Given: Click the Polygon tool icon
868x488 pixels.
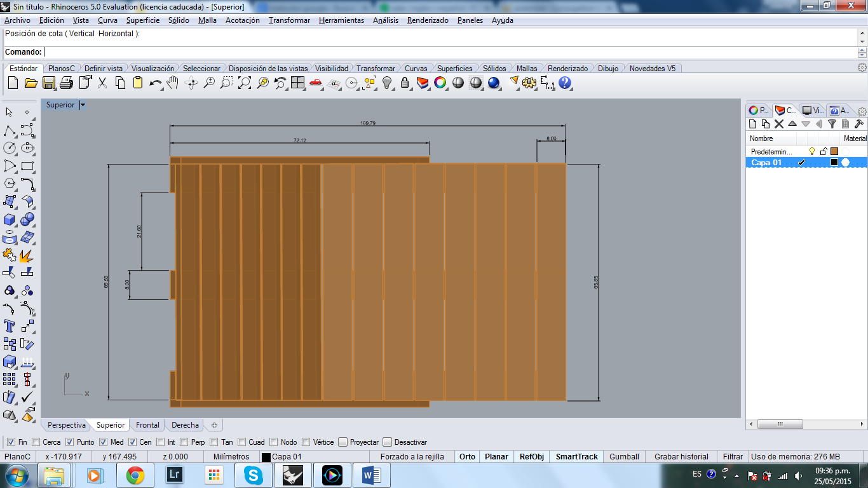Looking at the screenshot, I should 10,184.
